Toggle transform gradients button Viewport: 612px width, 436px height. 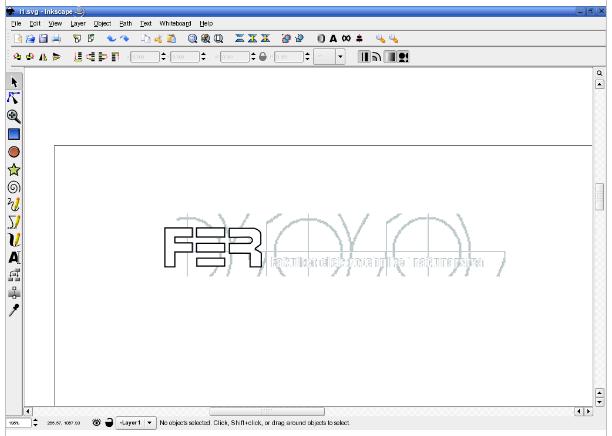(x=390, y=57)
